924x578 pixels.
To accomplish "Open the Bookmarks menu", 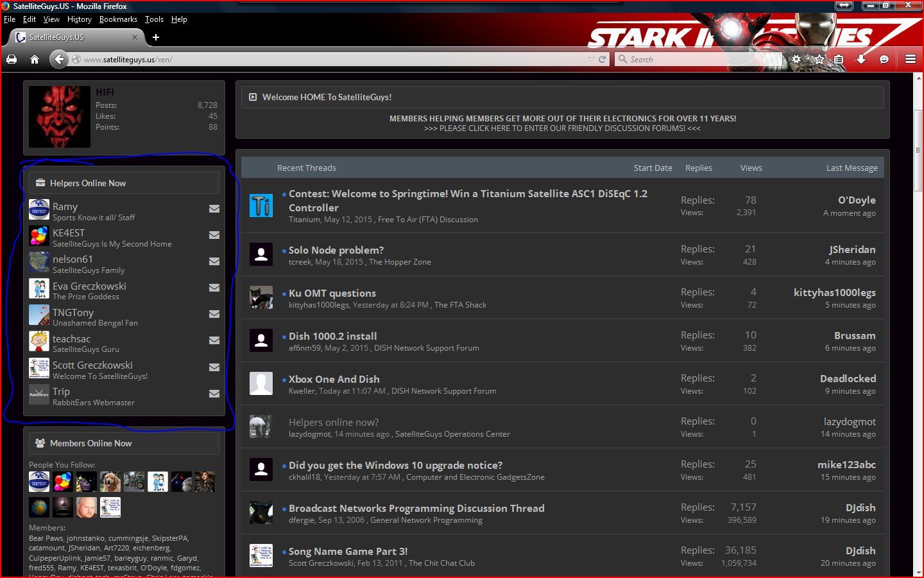I will point(118,19).
